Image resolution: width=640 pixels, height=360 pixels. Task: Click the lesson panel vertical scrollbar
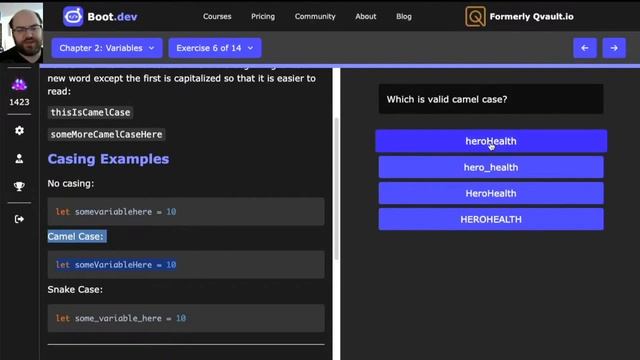tap(336, 189)
